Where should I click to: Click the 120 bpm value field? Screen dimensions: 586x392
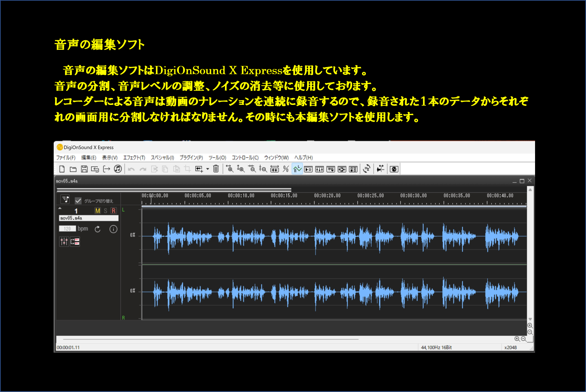coord(67,229)
